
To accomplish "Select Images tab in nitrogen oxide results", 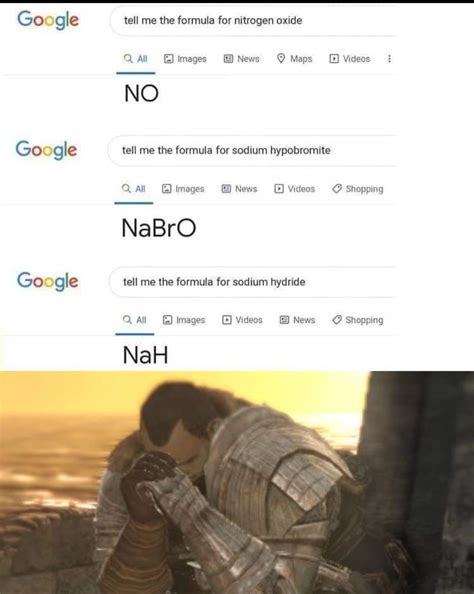I will pos(185,59).
